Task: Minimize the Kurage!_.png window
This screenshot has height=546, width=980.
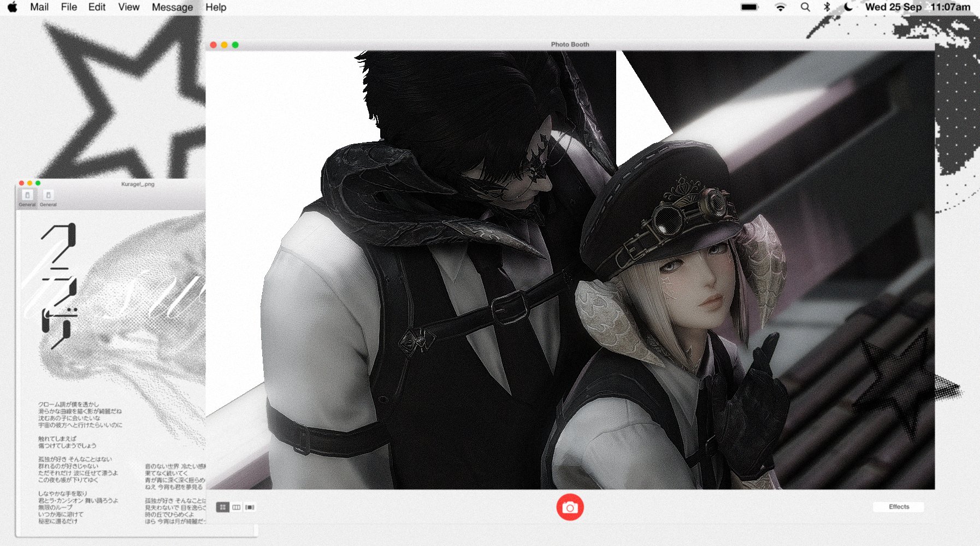Action: coord(29,183)
